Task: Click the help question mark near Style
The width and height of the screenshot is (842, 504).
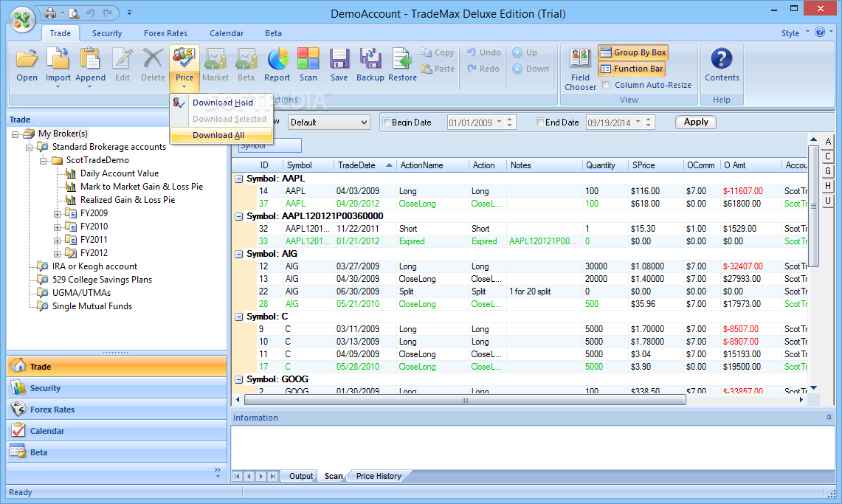Action: click(819, 32)
